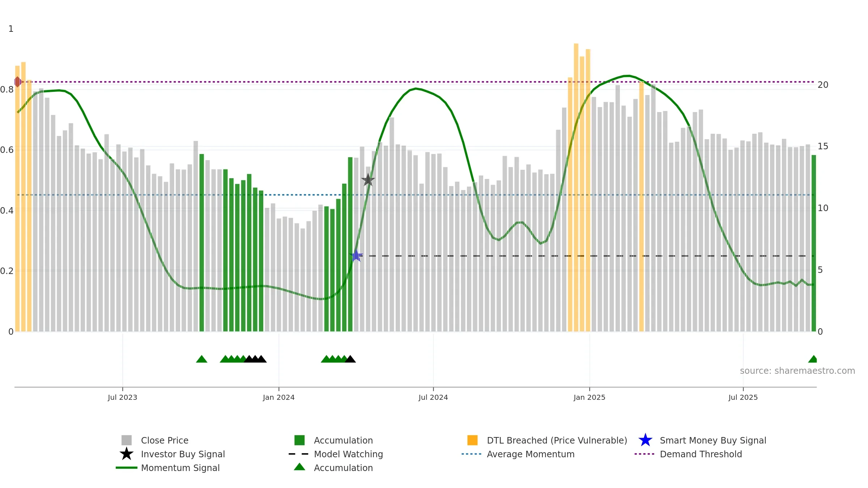
Task: Click the black triangle after the 2024 accumulation cluster
Action: (x=350, y=359)
